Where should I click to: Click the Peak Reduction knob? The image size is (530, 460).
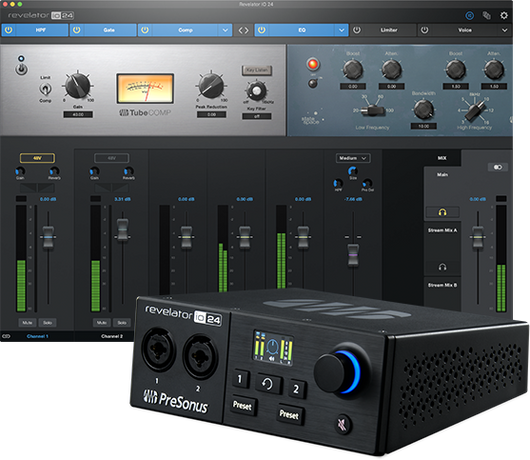point(211,86)
